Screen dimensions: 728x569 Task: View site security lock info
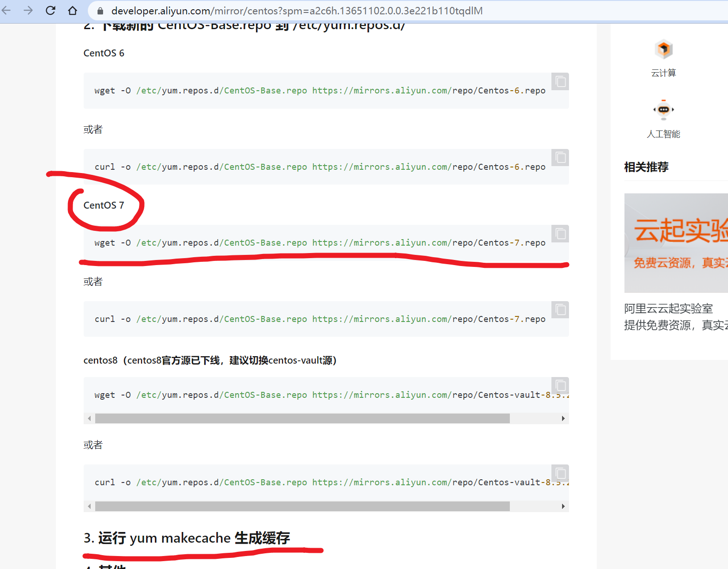click(x=100, y=11)
